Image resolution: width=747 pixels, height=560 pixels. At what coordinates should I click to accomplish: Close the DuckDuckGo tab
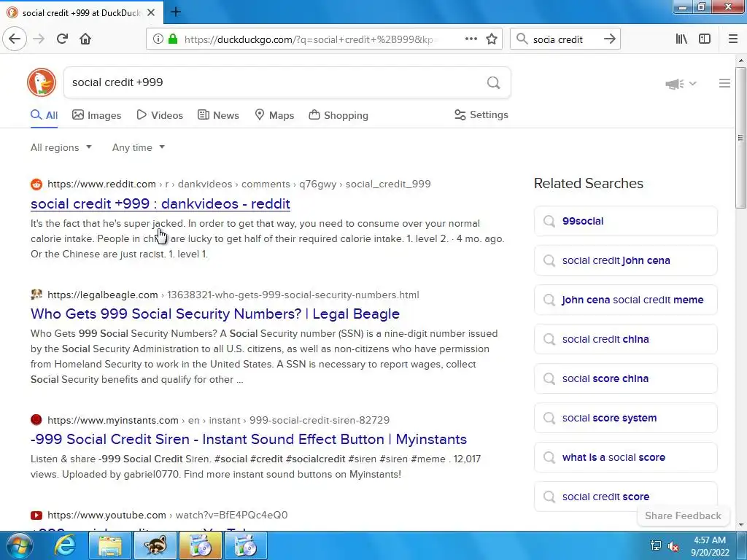151,12
